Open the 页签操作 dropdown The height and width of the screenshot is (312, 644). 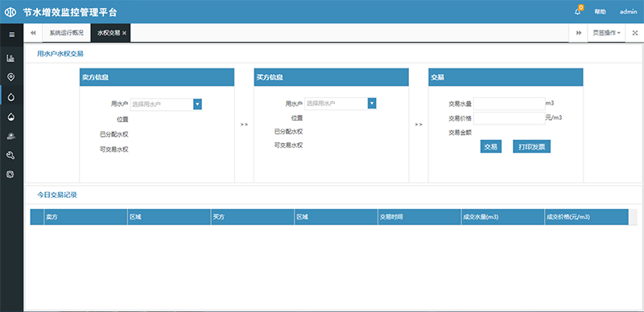coord(606,33)
